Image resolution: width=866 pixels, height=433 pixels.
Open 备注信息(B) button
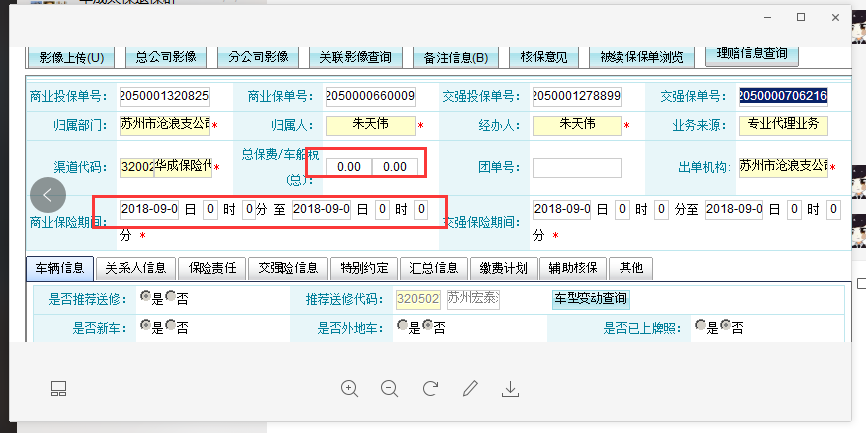[x=456, y=57]
